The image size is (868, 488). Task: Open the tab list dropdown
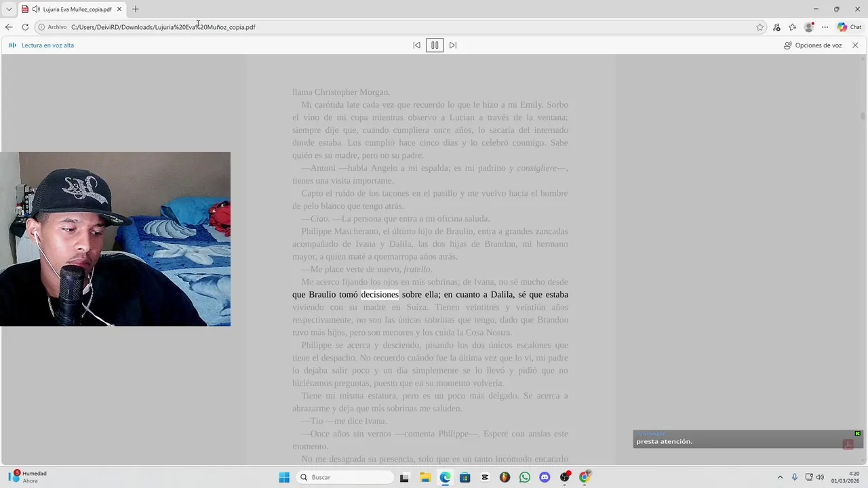coord(9,9)
